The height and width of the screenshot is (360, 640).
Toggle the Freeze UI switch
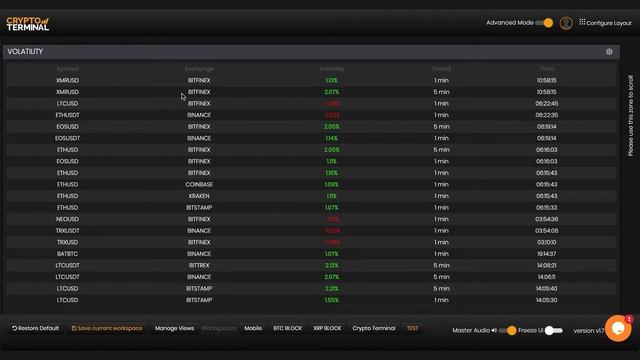(553, 330)
